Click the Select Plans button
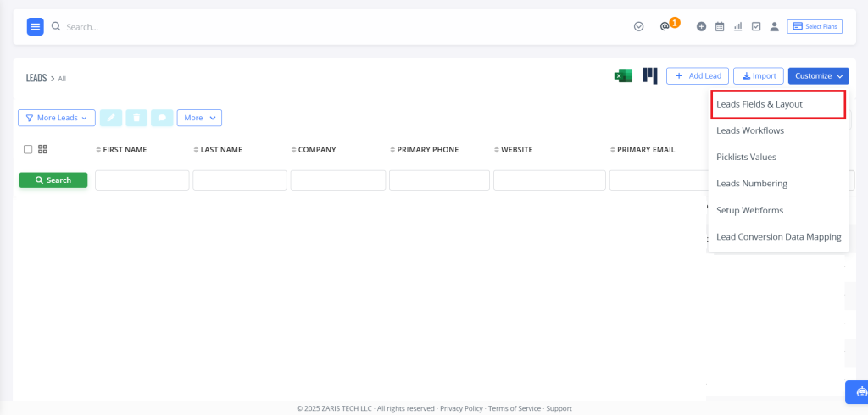Image resolution: width=868 pixels, height=415 pixels. [815, 26]
